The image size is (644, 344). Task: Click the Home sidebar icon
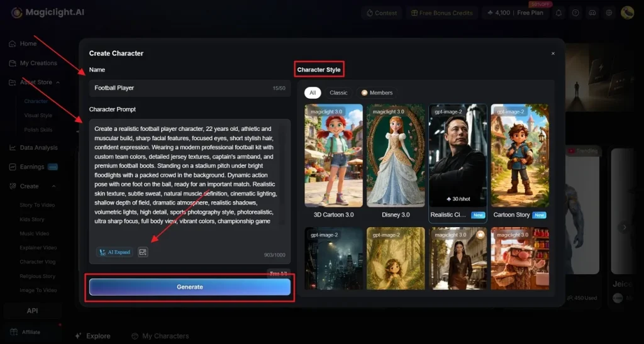click(x=13, y=43)
